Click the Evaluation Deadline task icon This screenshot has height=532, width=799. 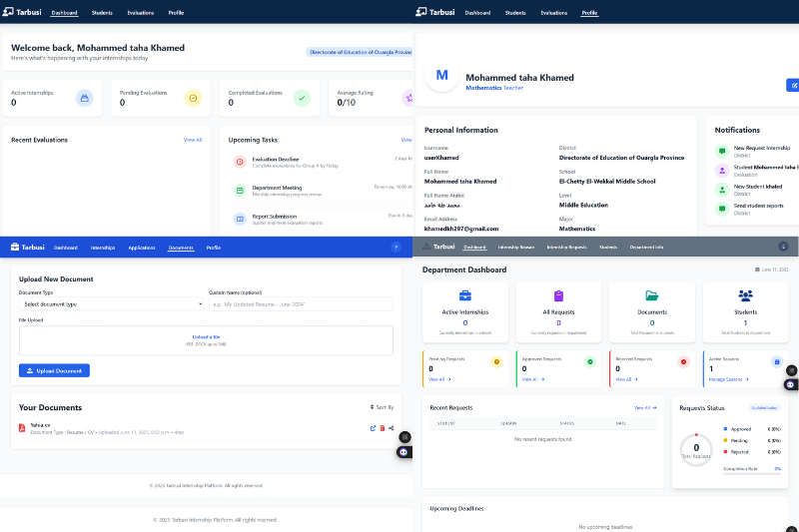click(x=240, y=162)
